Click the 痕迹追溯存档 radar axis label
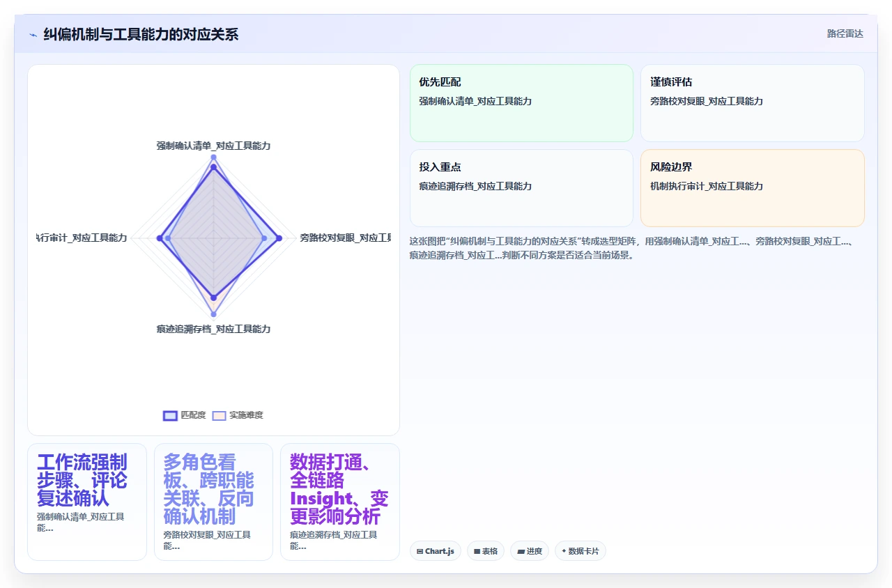Viewport: 892px width, 588px height. pos(213,329)
